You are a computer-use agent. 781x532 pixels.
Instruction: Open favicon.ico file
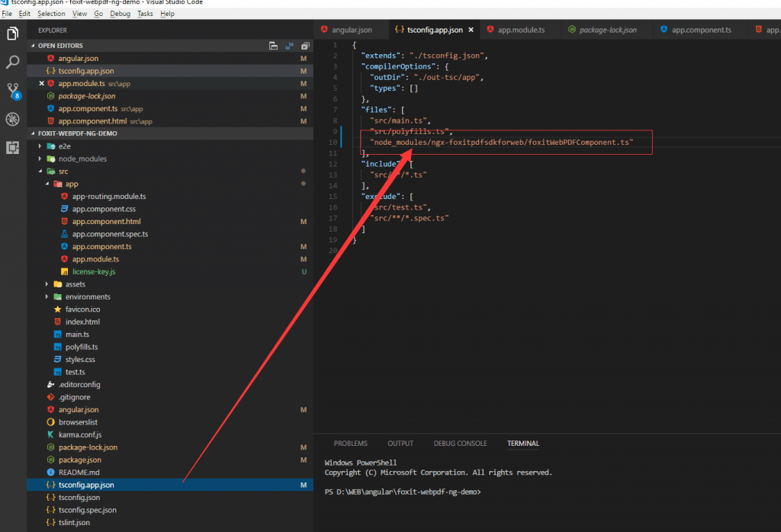pos(170,309)
